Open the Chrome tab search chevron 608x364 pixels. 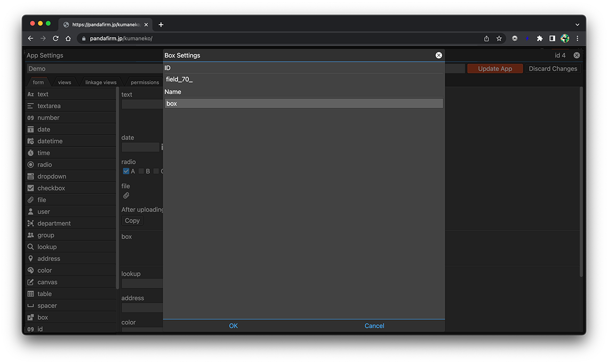pos(577,25)
